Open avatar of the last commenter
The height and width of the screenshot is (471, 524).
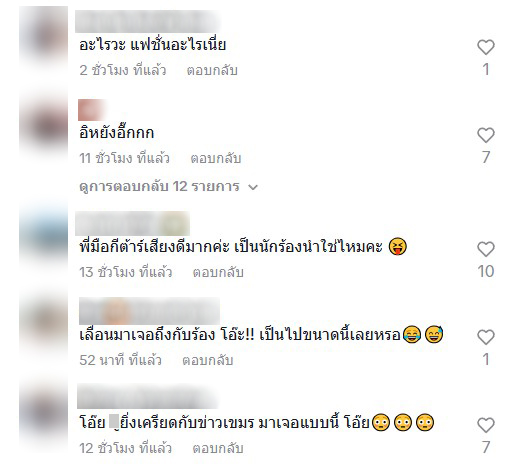(x=43, y=411)
